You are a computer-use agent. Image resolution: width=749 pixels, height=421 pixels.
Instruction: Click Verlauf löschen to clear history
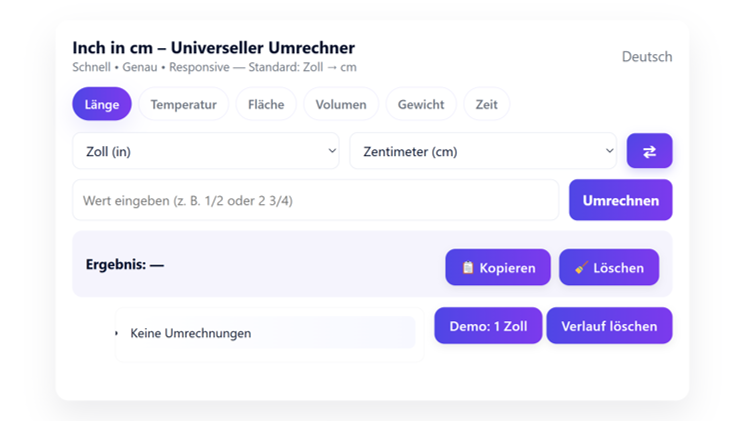point(609,325)
